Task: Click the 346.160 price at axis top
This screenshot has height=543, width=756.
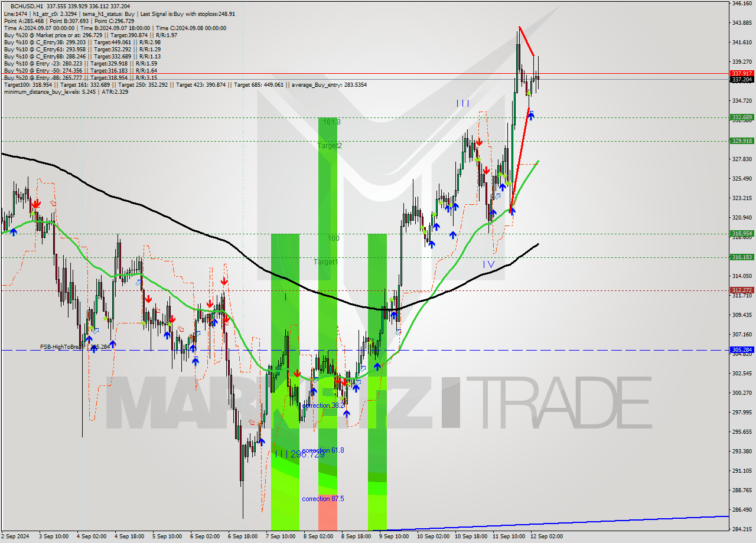Action: [x=742, y=4]
